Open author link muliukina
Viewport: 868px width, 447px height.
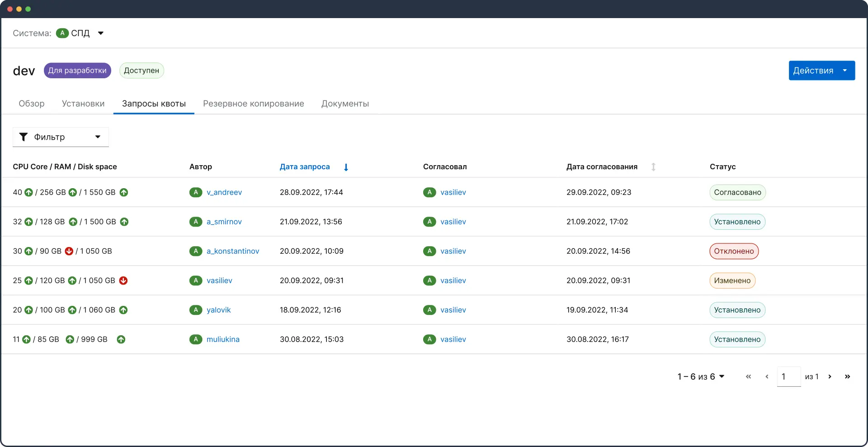(x=223, y=339)
